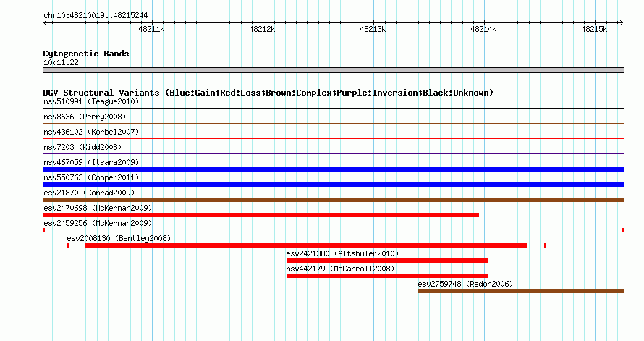Click the 48214k ruler label
Image resolution: width=644 pixels, height=341 pixels.
(483, 29)
